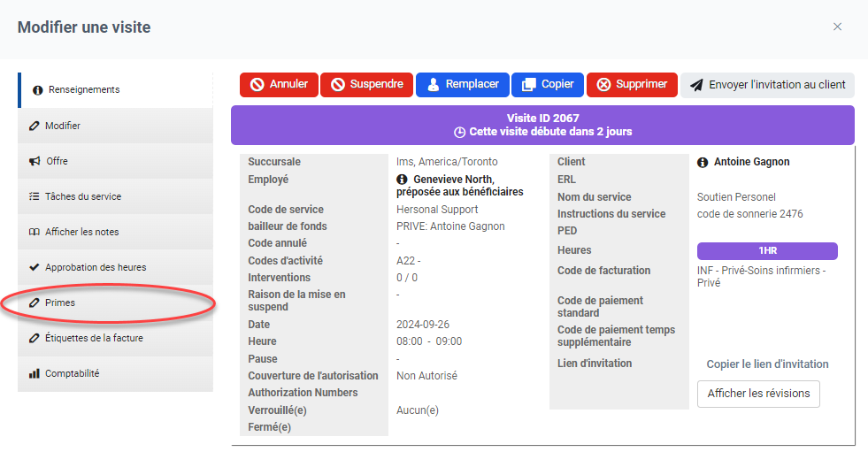Screen dimensions: 868x452
Task: Click the megaphone icon for Offre
Action: pyautogui.click(x=35, y=162)
